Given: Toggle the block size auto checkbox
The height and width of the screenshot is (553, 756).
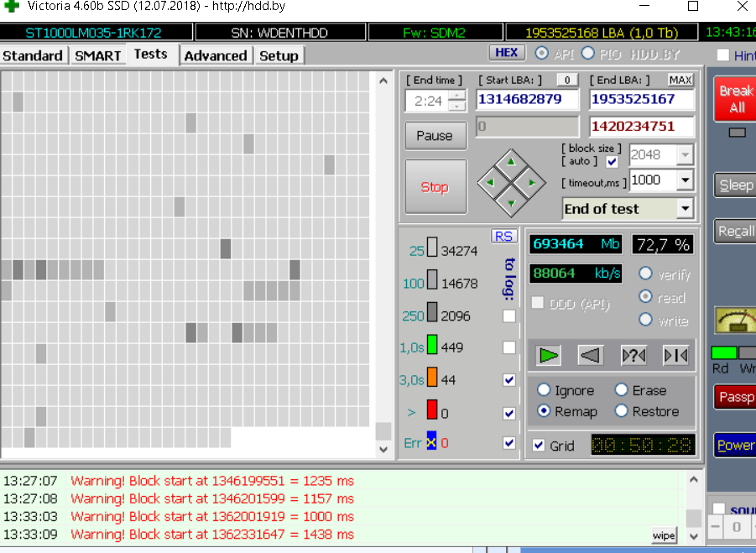Looking at the screenshot, I should pos(612,161).
